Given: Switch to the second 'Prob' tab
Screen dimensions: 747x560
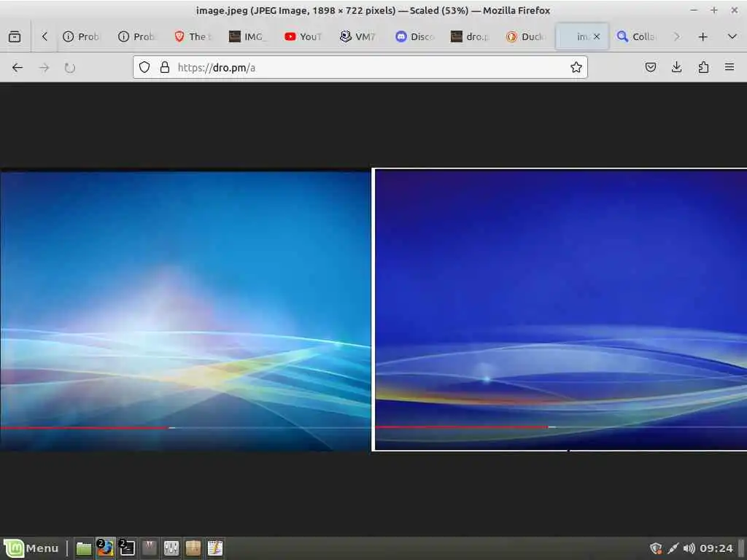Looking at the screenshot, I should click(136, 36).
